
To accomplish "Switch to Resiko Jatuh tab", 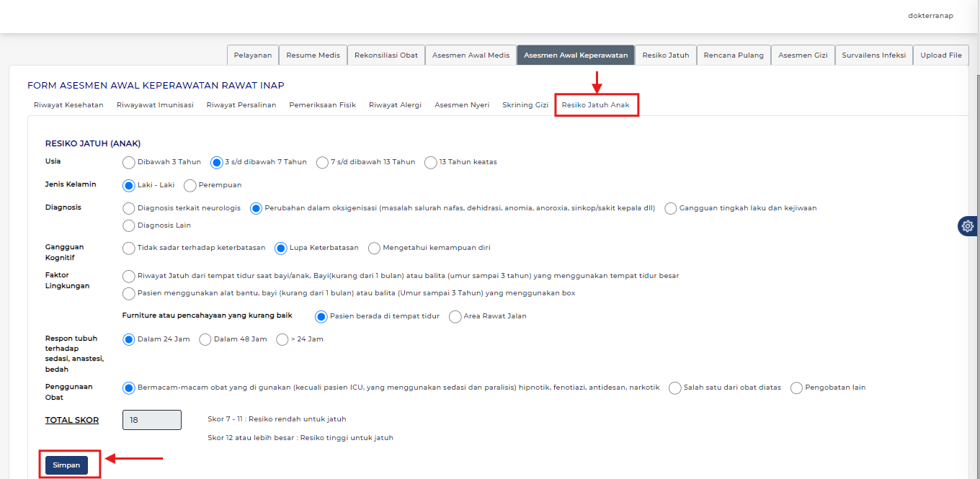I will [665, 55].
